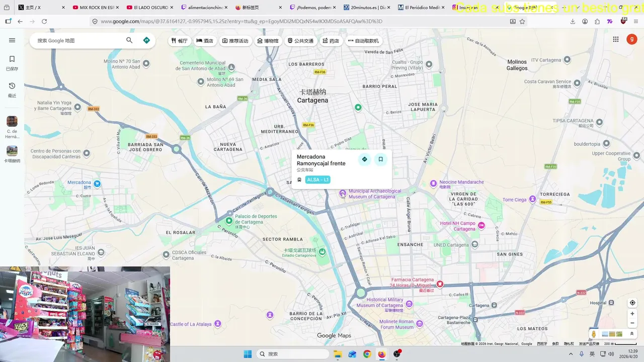Screen dimensions: 644x362
Task: Open the 隐私权 (Privacy) link
Action: pos(569,344)
